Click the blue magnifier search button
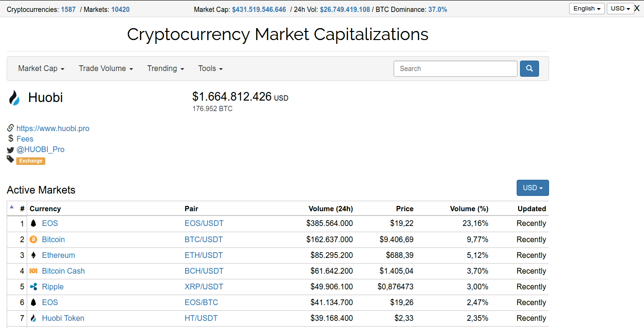 (x=530, y=69)
